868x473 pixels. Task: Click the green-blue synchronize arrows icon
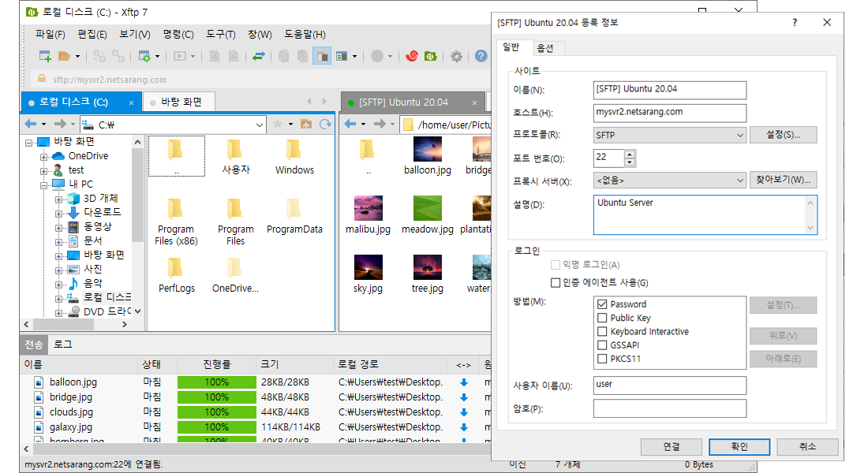click(x=259, y=56)
